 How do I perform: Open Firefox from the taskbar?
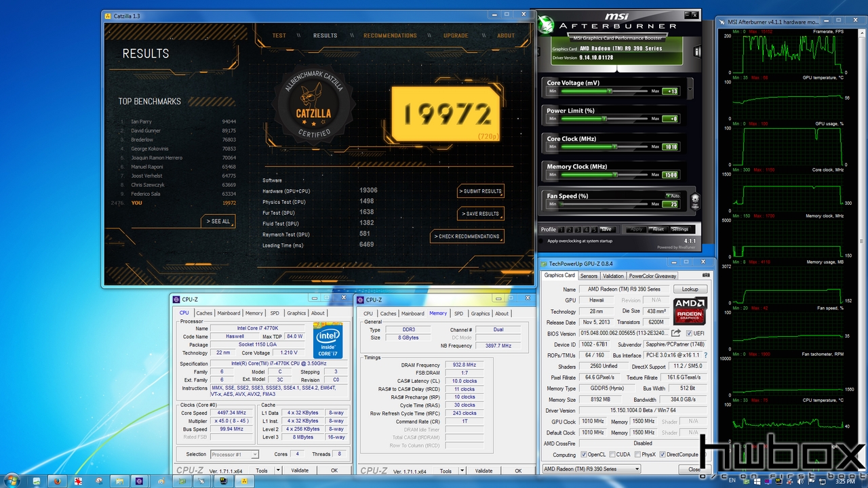point(56,481)
